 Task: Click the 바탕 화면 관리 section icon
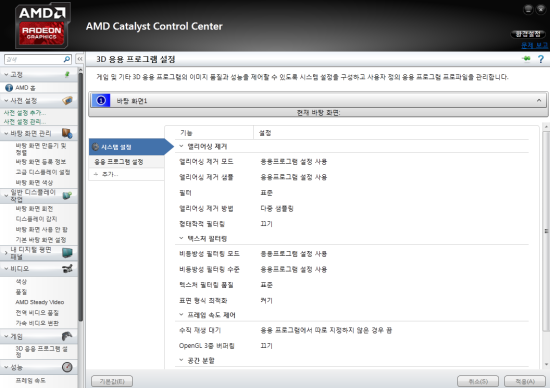(x=67, y=133)
